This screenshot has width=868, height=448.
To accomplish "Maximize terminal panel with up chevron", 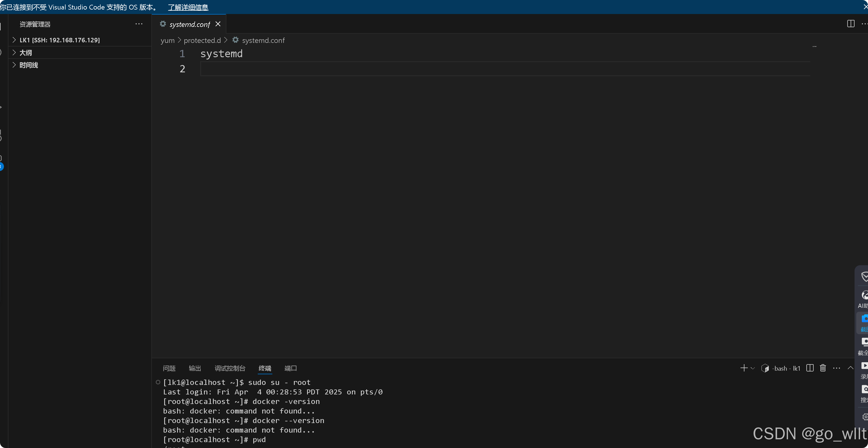I will (x=850, y=368).
